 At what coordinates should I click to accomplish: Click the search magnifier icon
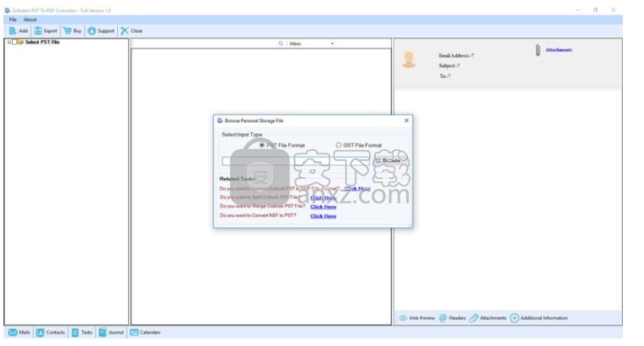281,43
